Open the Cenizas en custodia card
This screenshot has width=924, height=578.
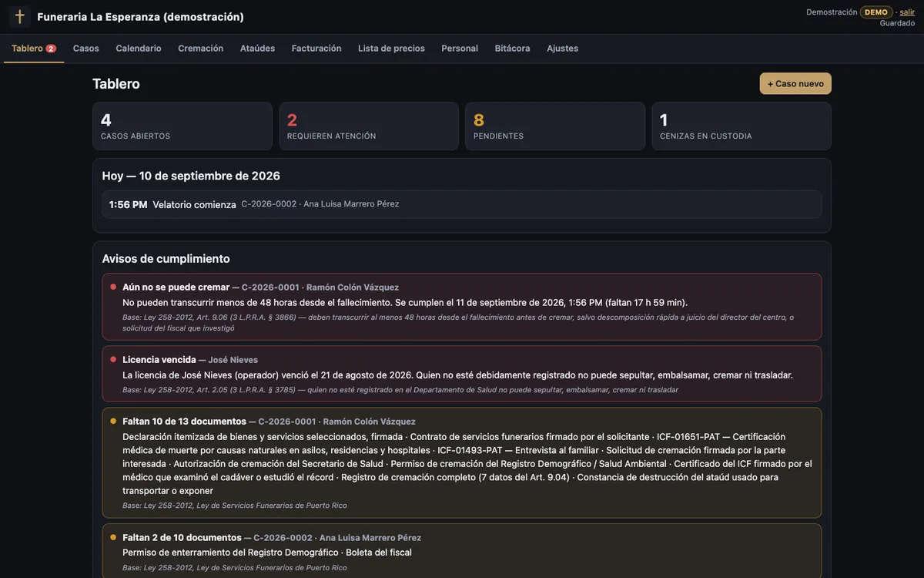pyautogui.click(x=742, y=126)
